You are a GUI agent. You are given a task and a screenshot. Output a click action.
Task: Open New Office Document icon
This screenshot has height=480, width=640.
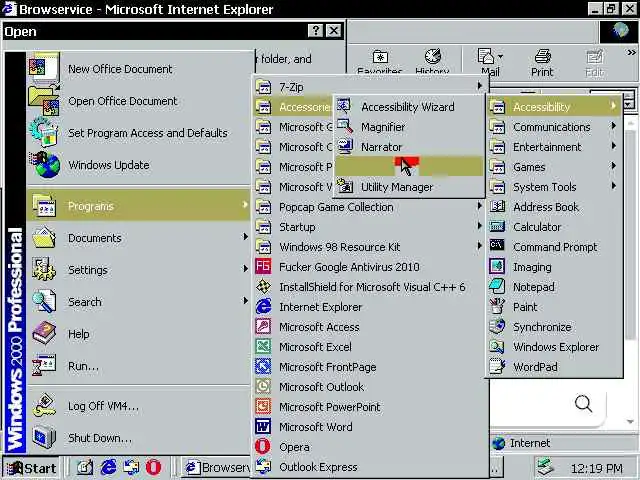coord(44,68)
